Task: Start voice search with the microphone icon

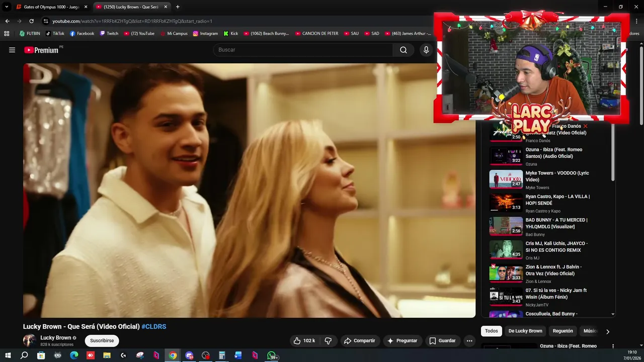Action: pyautogui.click(x=426, y=50)
